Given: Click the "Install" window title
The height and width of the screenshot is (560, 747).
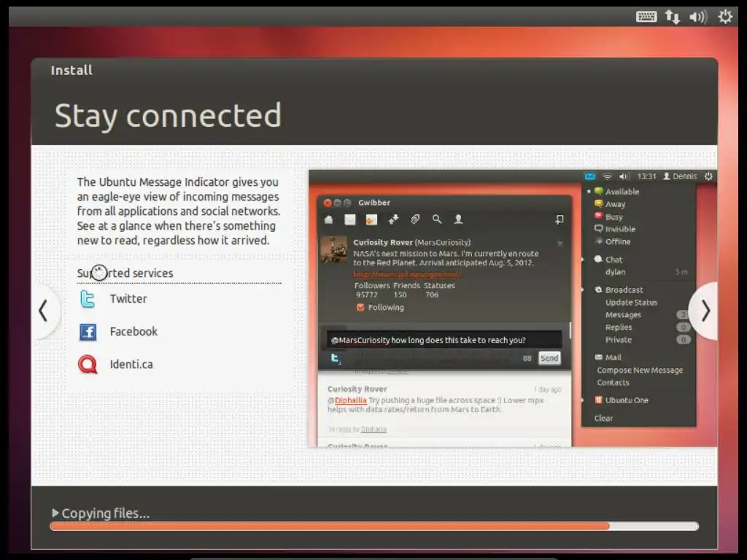Looking at the screenshot, I should click(71, 70).
